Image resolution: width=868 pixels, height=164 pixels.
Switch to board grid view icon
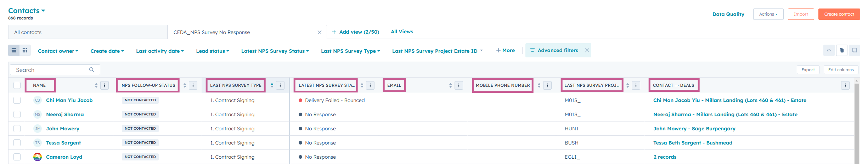click(25, 50)
